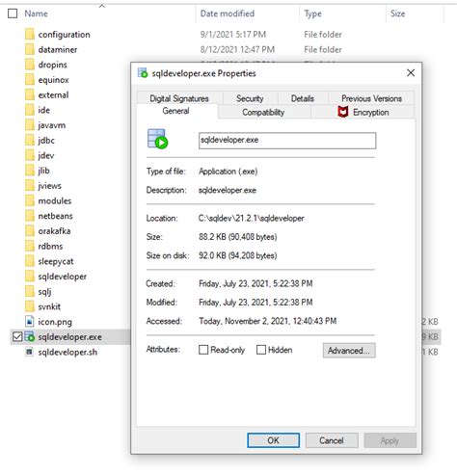The image size is (457, 476).
Task: Open the Previous Versions tab
Action: coord(371,98)
